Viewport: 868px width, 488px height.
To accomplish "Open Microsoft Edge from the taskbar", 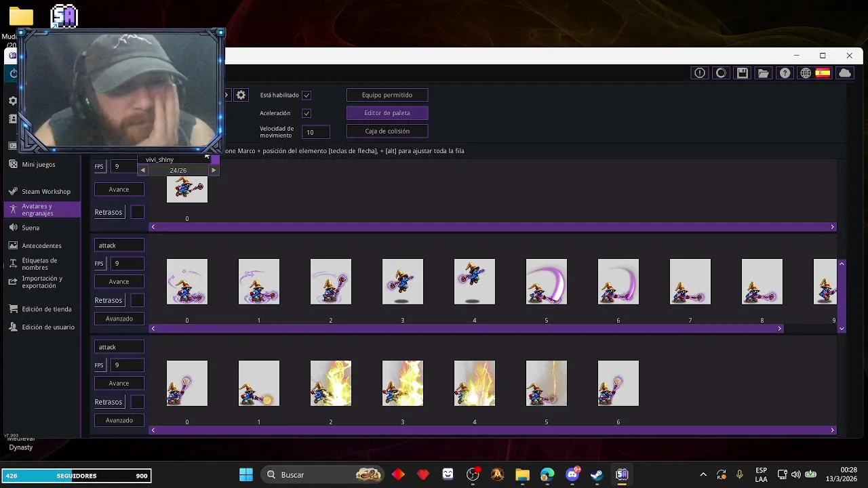I will click(547, 474).
